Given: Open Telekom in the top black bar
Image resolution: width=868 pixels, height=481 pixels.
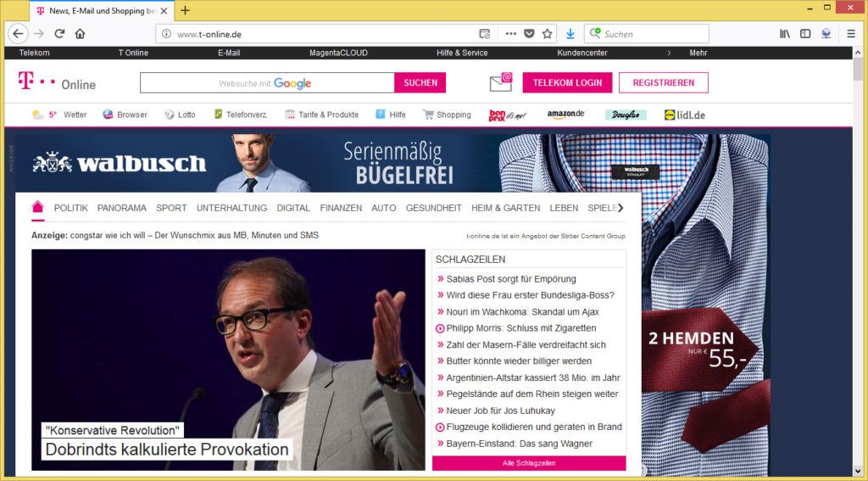Looking at the screenshot, I should [34, 53].
